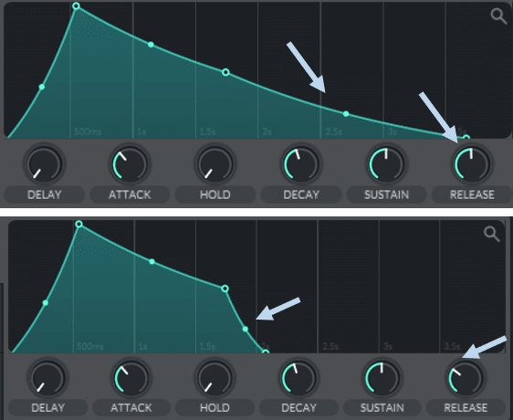Click the magnifier icon in the bottom envelope
The width and height of the screenshot is (513, 420).
coord(492,234)
